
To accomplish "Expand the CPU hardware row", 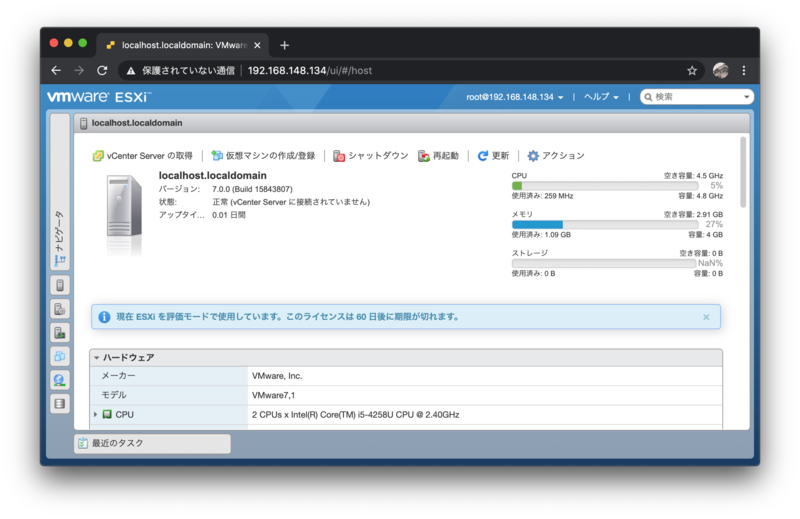I will (x=95, y=414).
